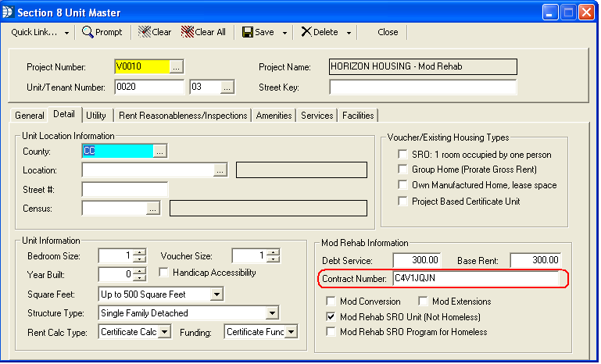The width and height of the screenshot is (601, 364).
Task: Check the Mod Extensions checkbox
Action: [423, 302]
